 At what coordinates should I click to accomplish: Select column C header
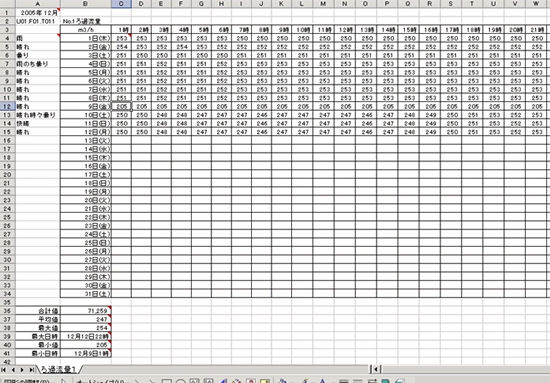121,4
